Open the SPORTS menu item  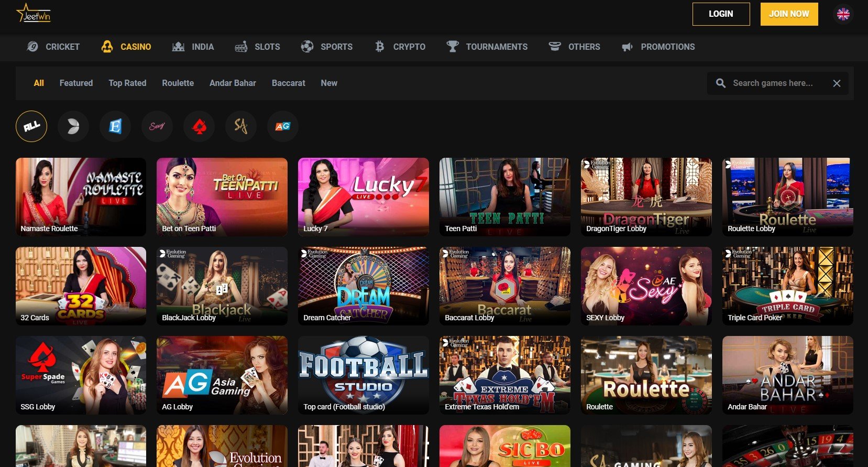[336, 47]
